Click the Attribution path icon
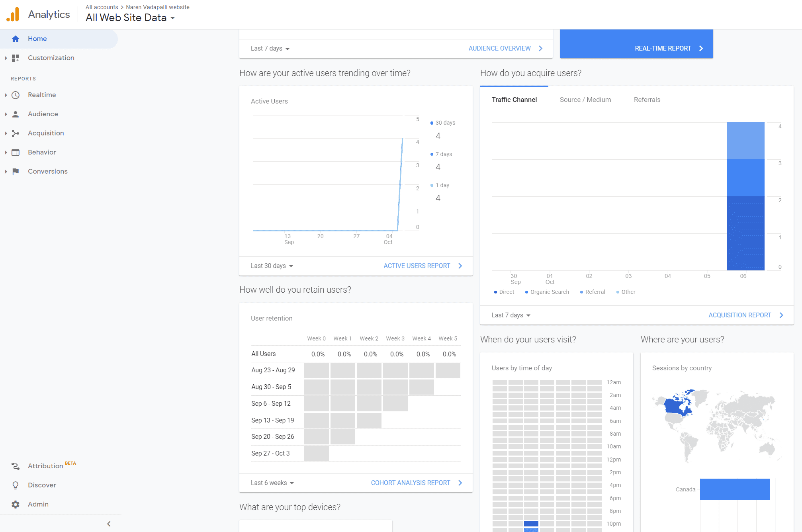 16,466
